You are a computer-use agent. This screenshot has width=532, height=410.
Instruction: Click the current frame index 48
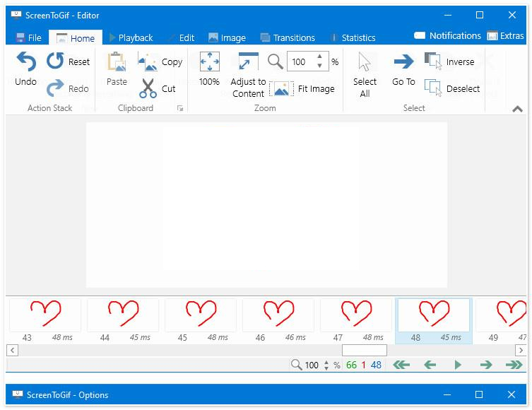(376, 365)
